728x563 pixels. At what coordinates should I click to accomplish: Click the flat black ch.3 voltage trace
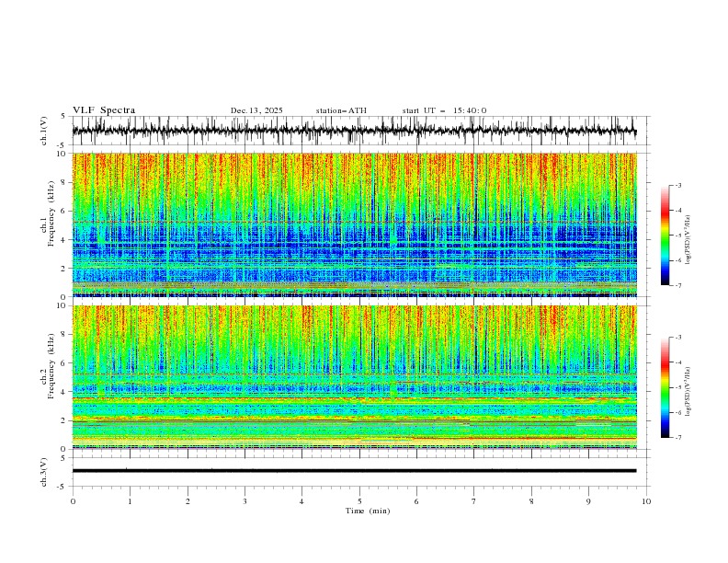pos(354,471)
